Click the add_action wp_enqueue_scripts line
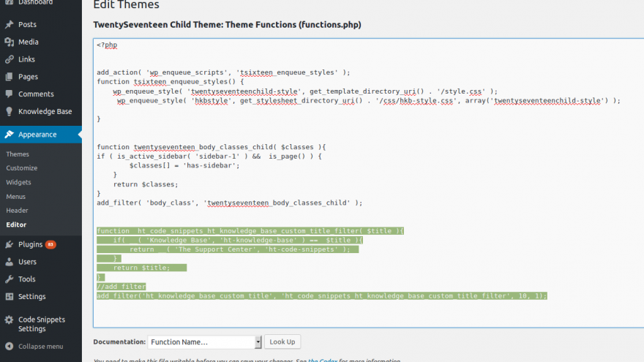The width and height of the screenshot is (644, 362). point(223,72)
